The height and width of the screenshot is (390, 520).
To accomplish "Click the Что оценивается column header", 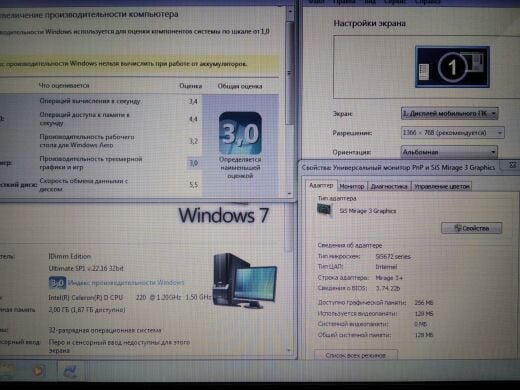I will pos(64,86).
